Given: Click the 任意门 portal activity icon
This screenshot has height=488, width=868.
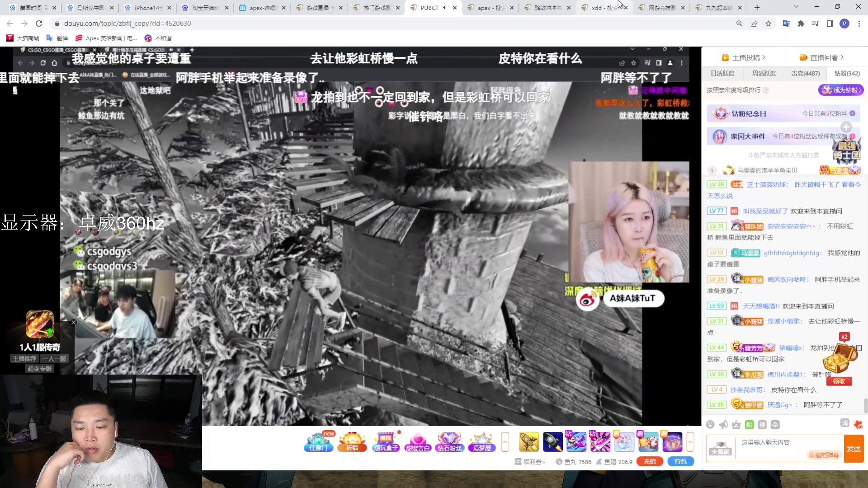Looking at the screenshot, I should [x=319, y=441].
